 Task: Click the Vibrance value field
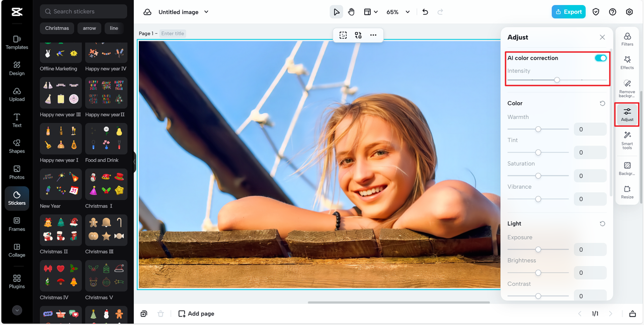click(590, 199)
